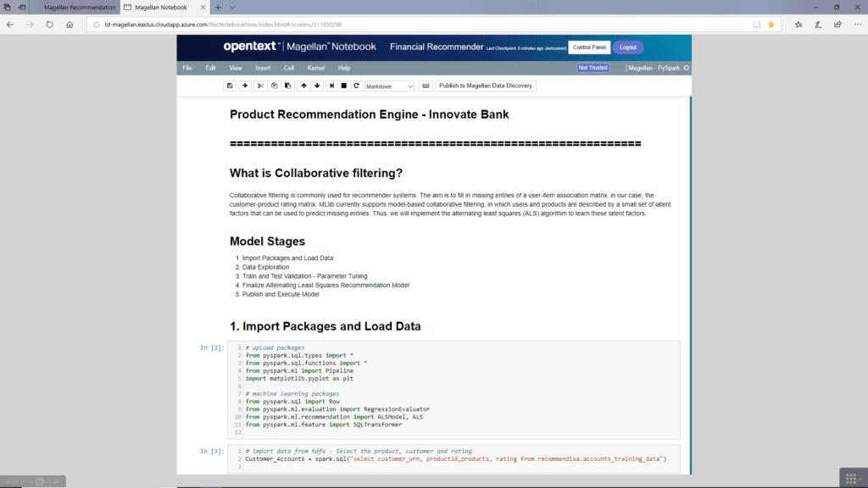The image size is (868, 488).
Task: Paste cells below
Action: click(287, 86)
